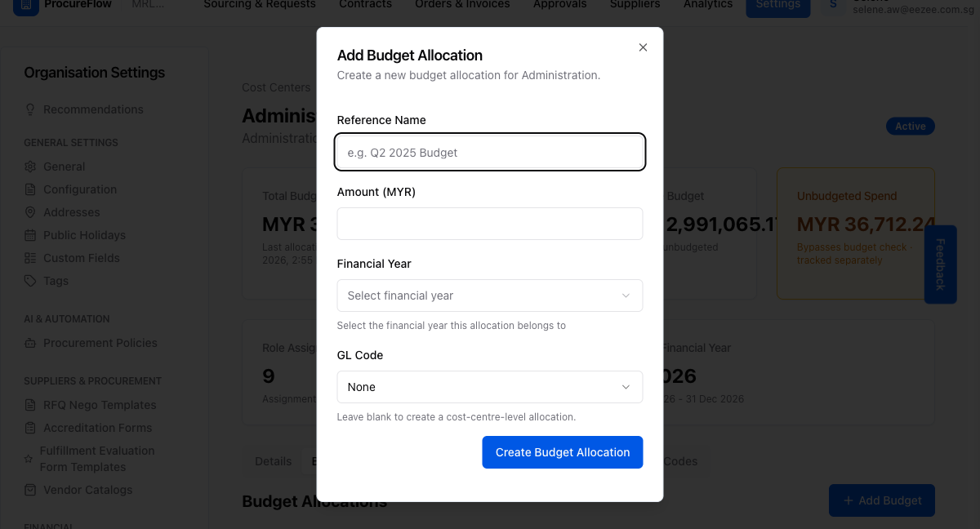Click the Vendor Catalogs icon

point(30,490)
